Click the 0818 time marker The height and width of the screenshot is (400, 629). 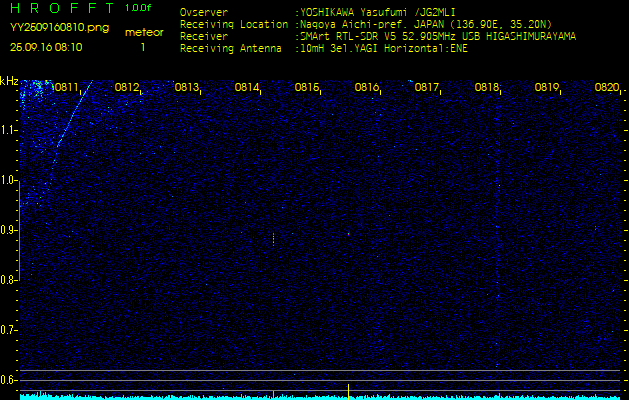[x=487, y=87]
